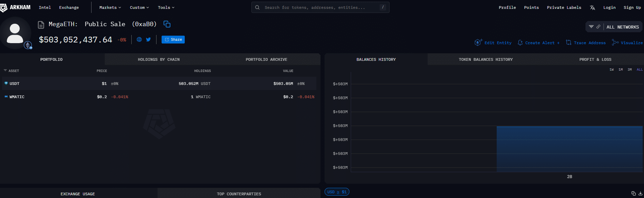Viewport: 644px width, 198px height.
Task: Go to the Intel page
Action: (x=45, y=7)
